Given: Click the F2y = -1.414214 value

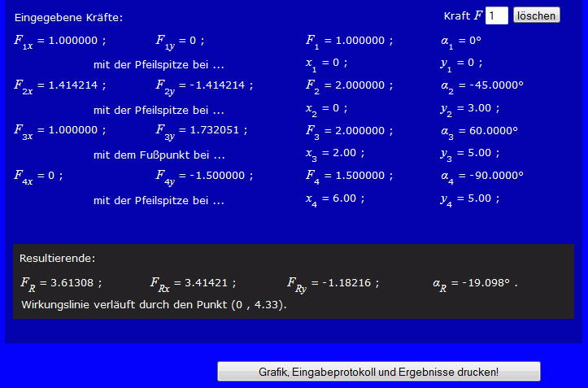Looking at the screenshot, I should pos(203,85).
